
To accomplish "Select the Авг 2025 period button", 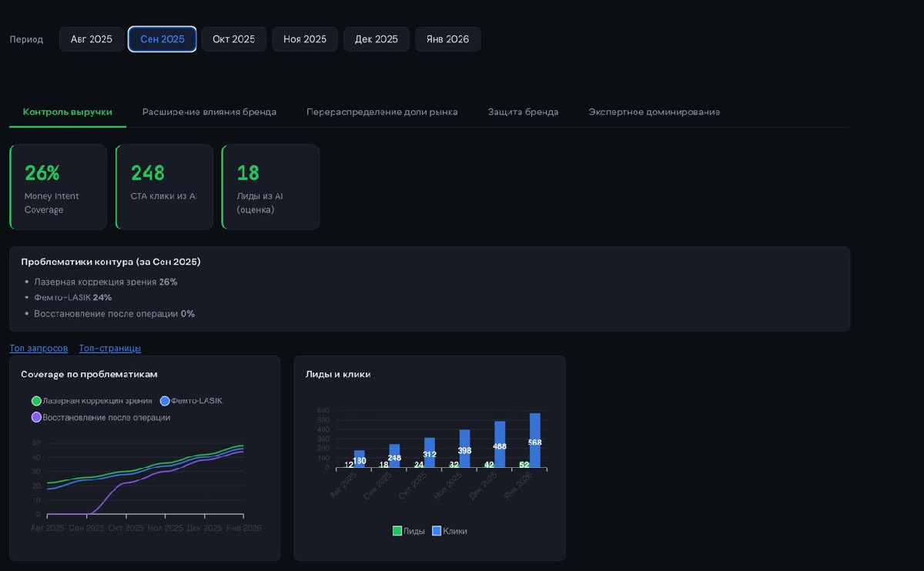I will (x=91, y=39).
